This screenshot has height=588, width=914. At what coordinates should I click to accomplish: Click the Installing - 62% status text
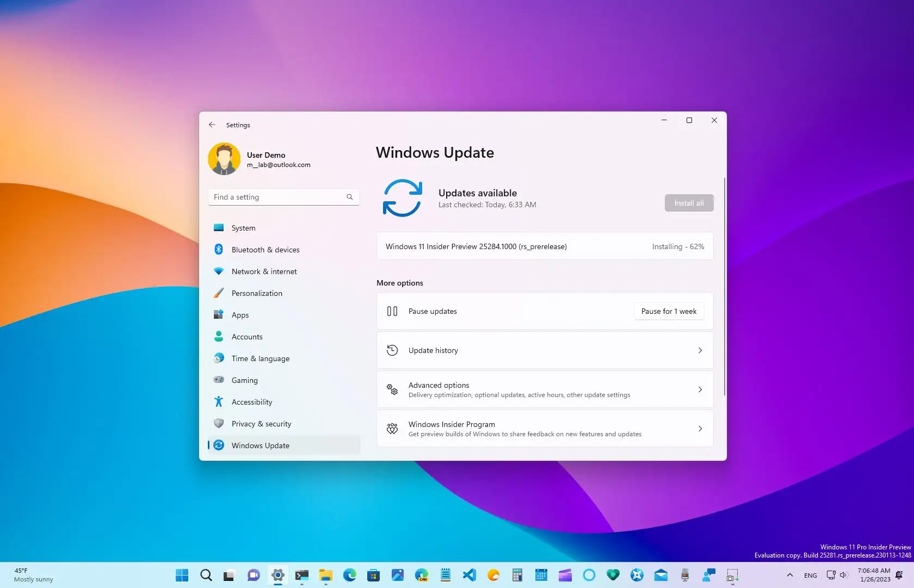[678, 246]
